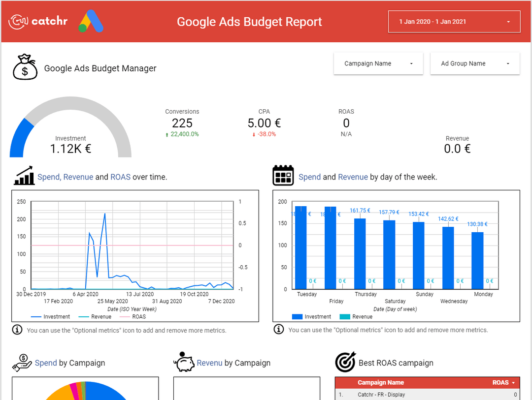Click the info icon under the over-time chart
This screenshot has width=532, height=400.
pyautogui.click(x=17, y=330)
